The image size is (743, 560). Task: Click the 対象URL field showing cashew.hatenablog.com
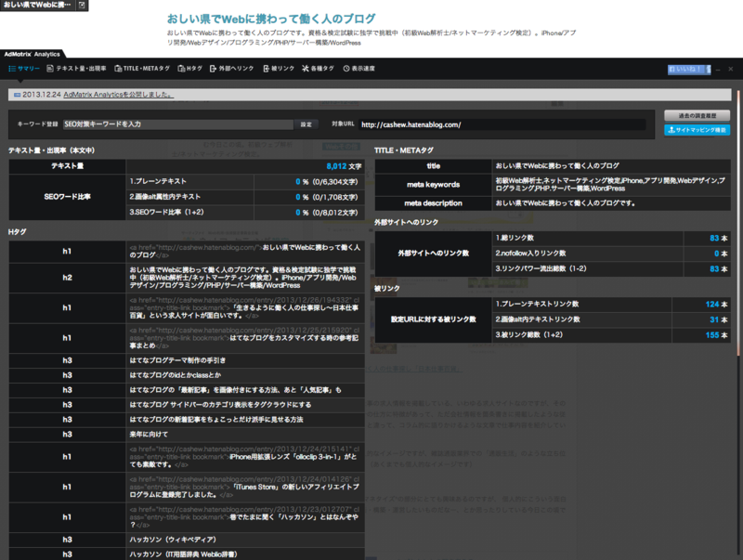[502, 124]
